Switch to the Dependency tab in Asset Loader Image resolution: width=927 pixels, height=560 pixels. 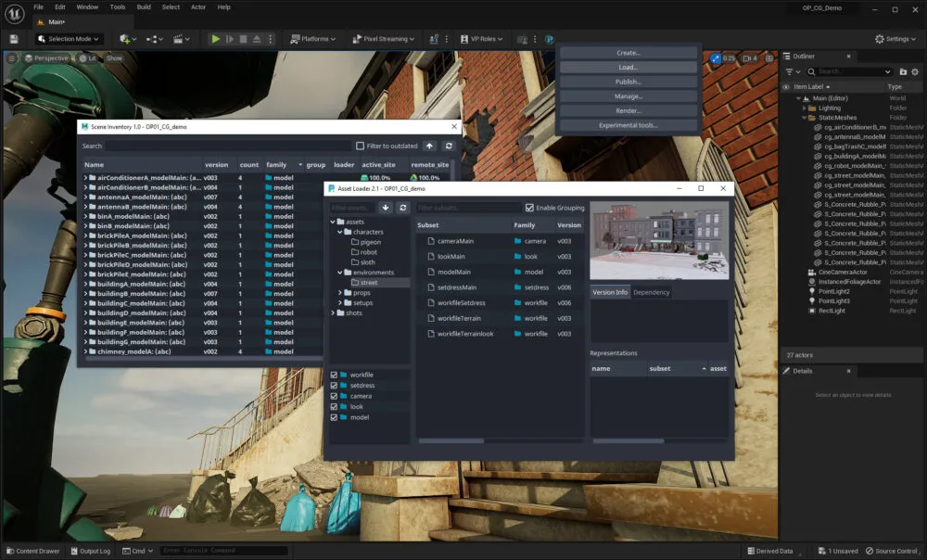(x=652, y=292)
